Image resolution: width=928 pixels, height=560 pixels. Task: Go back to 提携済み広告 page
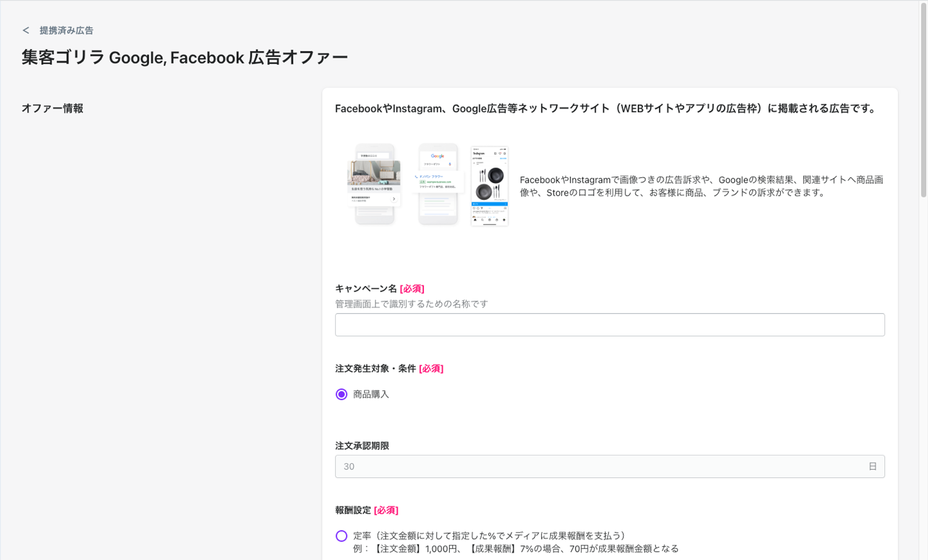[66, 30]
